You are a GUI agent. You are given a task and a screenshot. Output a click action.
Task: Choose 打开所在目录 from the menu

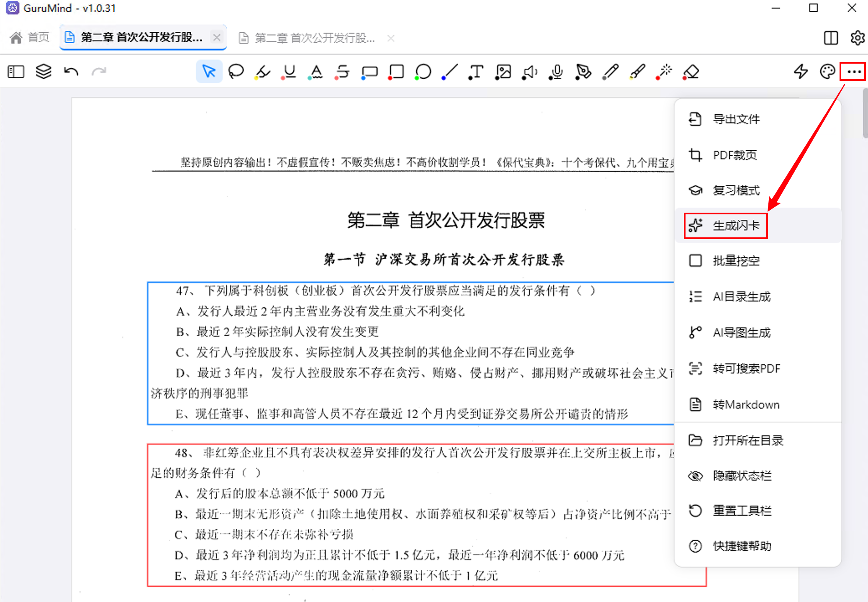click(758, 440)
